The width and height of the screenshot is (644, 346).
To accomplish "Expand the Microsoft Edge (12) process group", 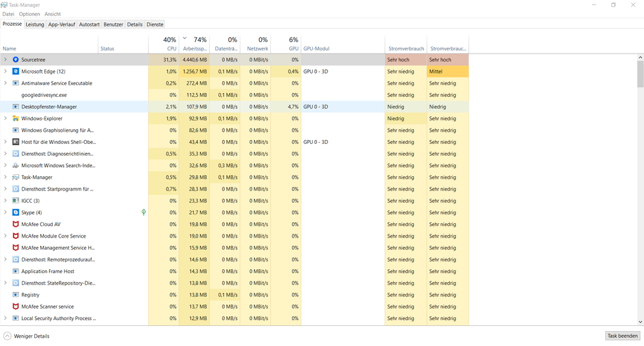I will 5,71.
